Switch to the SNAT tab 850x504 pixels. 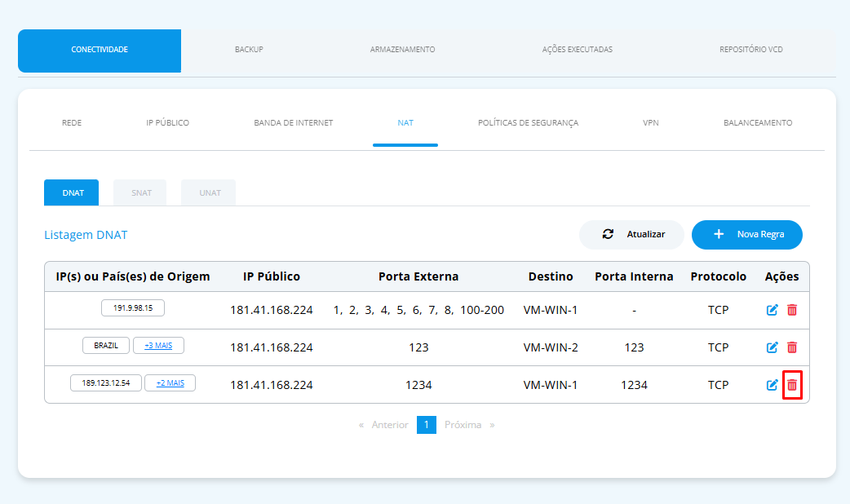tap(141, 192)
